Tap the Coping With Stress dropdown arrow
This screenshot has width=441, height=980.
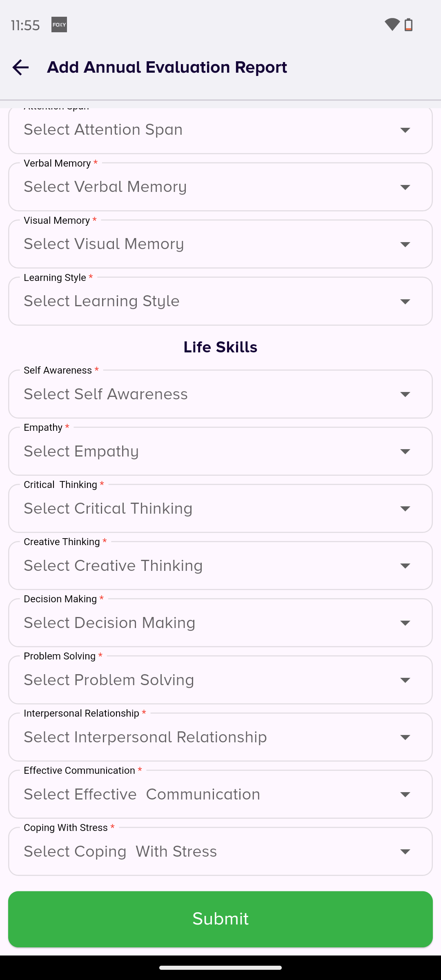(x=405, y=852)
